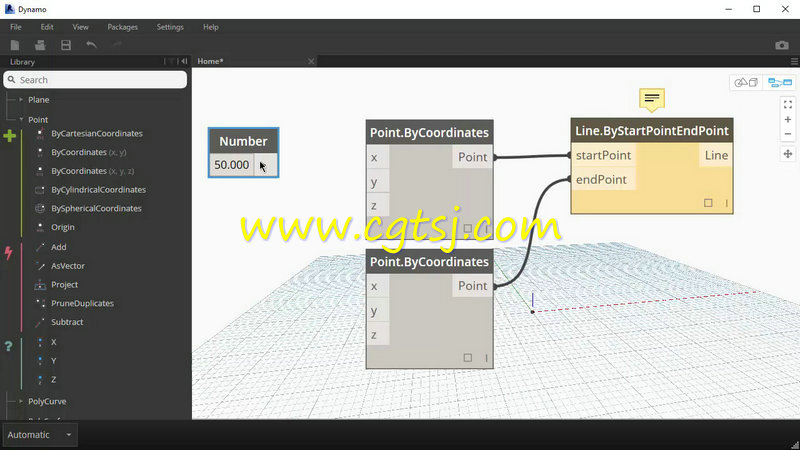This screenshot has height=450, width=800.
Task: Click the red lightning Action category icon
Action: tap(9, 253)
